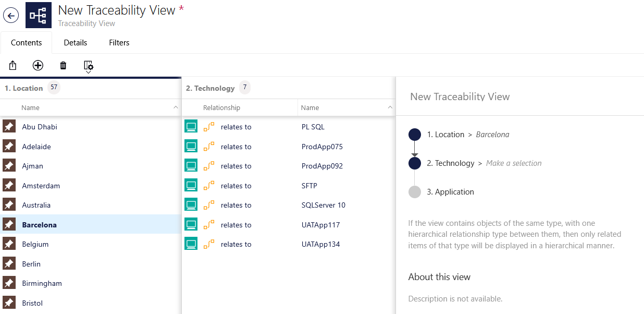Open the Details tab
The width and height of the screenshot is (644, 314).
click(76, 43)
